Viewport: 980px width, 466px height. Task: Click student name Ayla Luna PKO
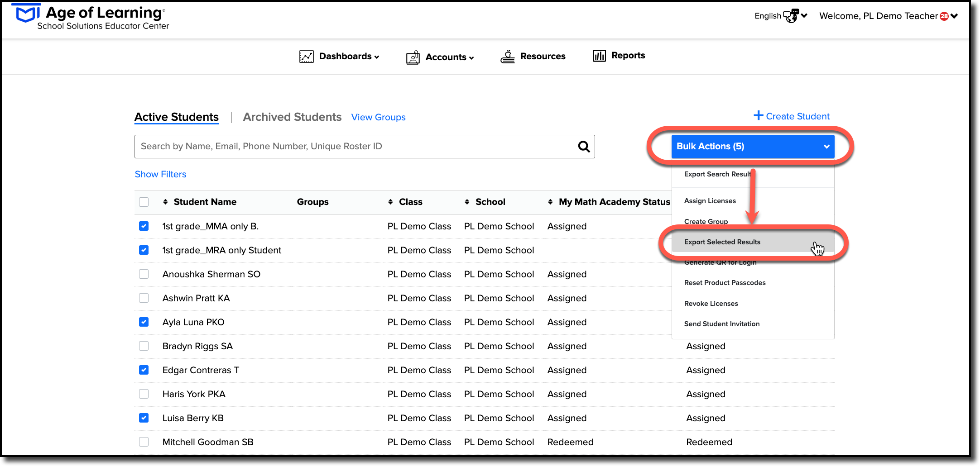tap(193, 322)
